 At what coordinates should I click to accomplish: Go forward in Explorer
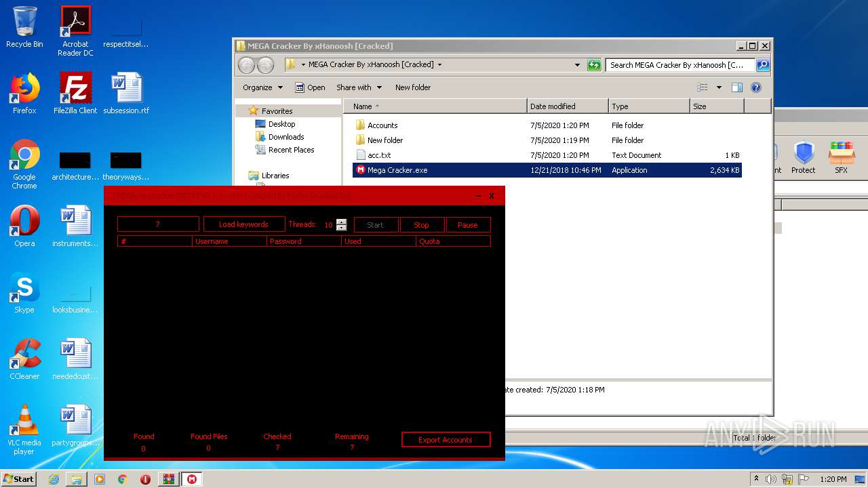266,65
